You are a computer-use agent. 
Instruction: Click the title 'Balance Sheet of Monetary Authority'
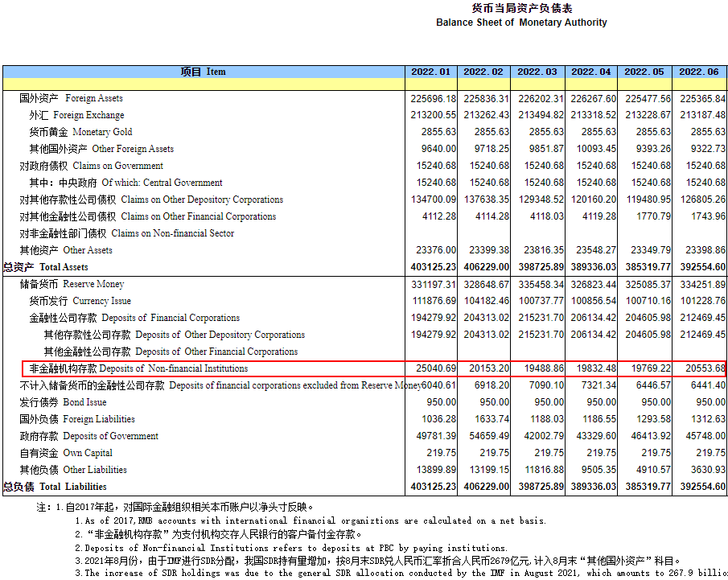click(x=521, y=23)
